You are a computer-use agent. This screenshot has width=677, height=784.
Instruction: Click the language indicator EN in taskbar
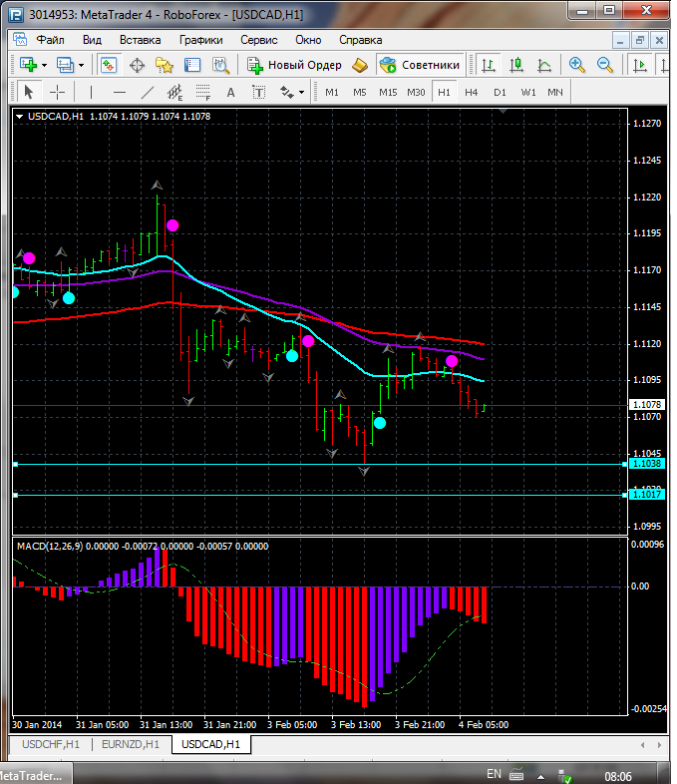(494, 774)
